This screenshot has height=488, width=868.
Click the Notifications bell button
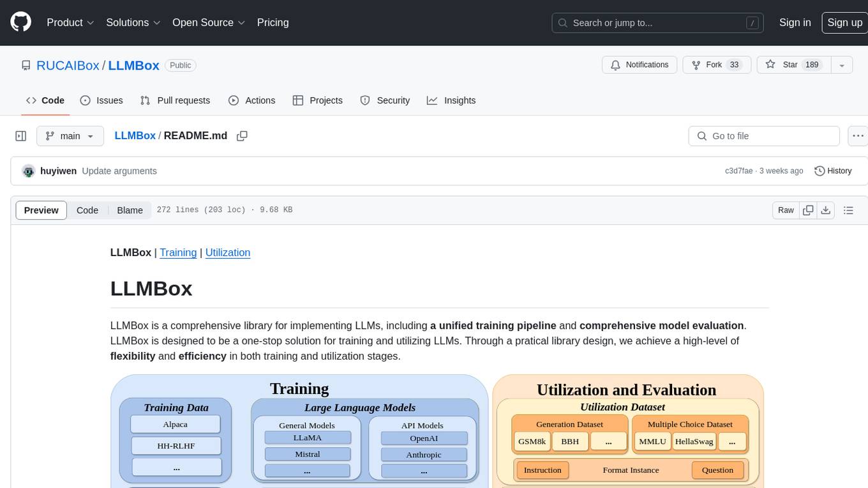coord(640,65)
